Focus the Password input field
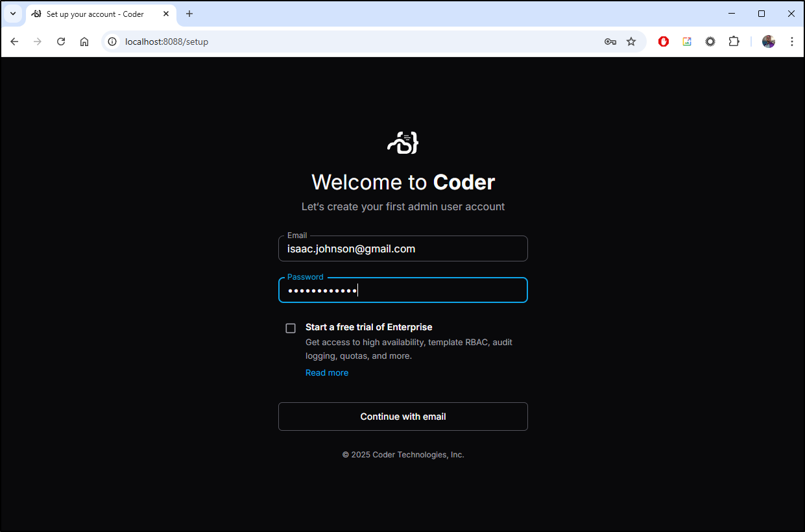The width and height of the screenshot is (805, 532). (403, 290)
